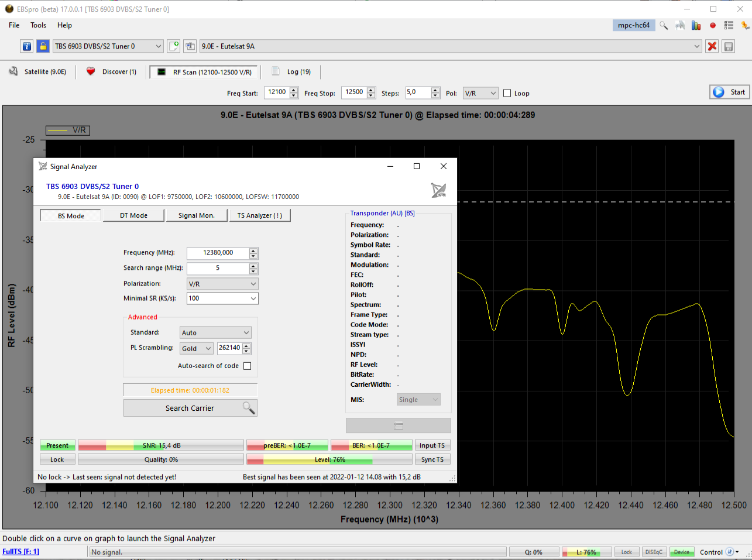The height and width of the screenshot is (560, 752).
Task: Toggle Signal Mon. button
Action: (x=197, y=215)
